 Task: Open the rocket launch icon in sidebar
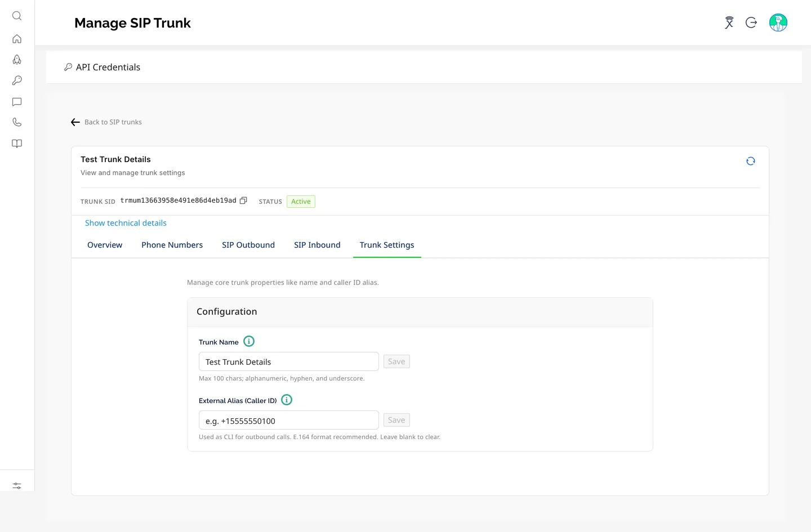(x=17, y=60)
